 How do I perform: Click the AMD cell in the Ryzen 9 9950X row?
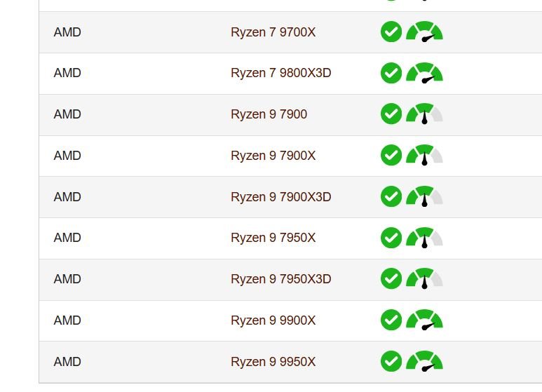pyautogui.click(x=67, y=362)
